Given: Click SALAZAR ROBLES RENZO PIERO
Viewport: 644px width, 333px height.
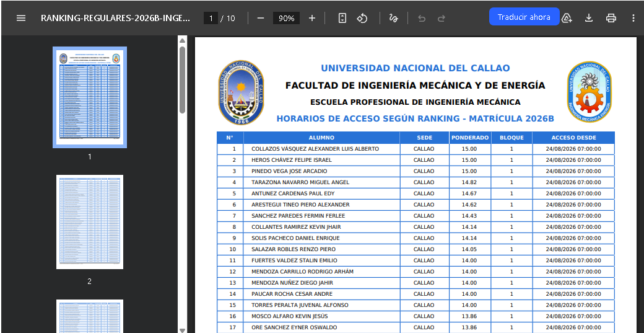Looking at the screenshot, I should point(294,249).
